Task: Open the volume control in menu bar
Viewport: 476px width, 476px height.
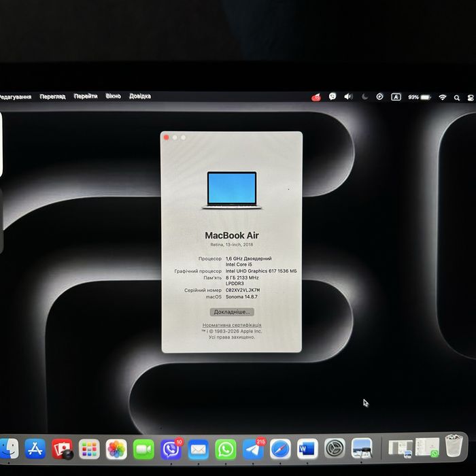Action: pos(348,97)
